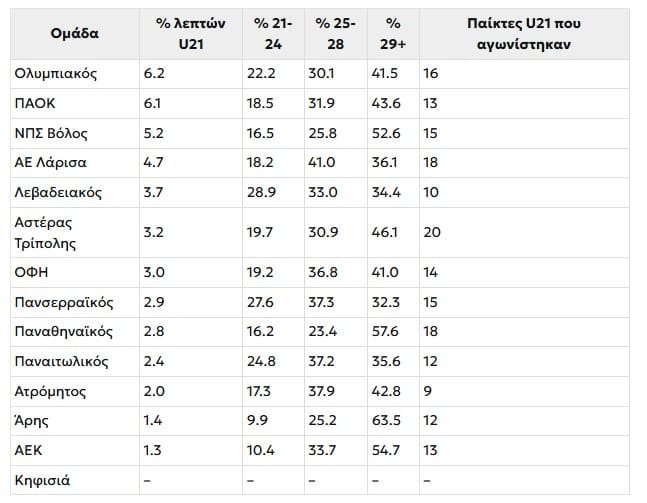Click the Κηφισιά team name cell
Image resolution: width=647 pixels, height=503 pixels.
(43, 480)
